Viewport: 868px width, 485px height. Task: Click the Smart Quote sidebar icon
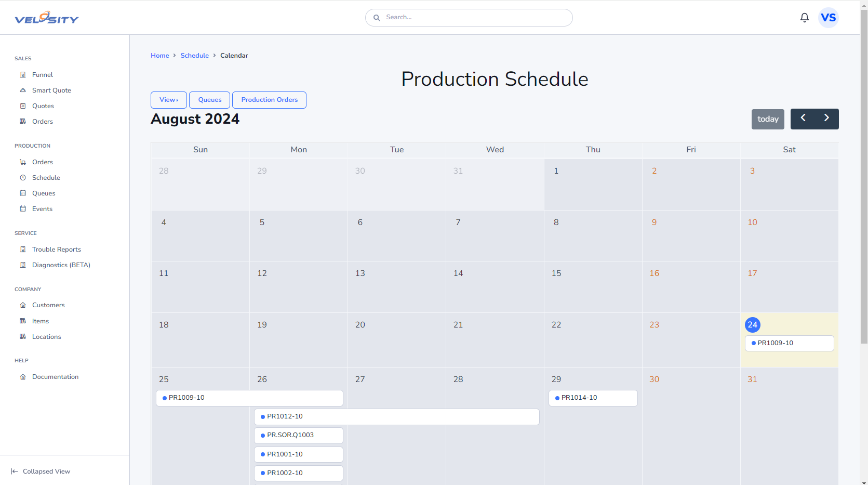(x=23, y=90)
